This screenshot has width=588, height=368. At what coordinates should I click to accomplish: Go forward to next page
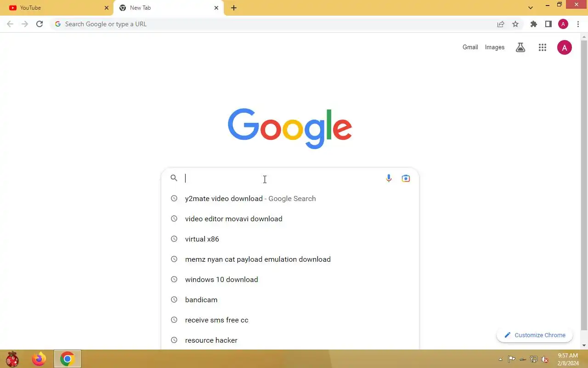tap(25, 24)
